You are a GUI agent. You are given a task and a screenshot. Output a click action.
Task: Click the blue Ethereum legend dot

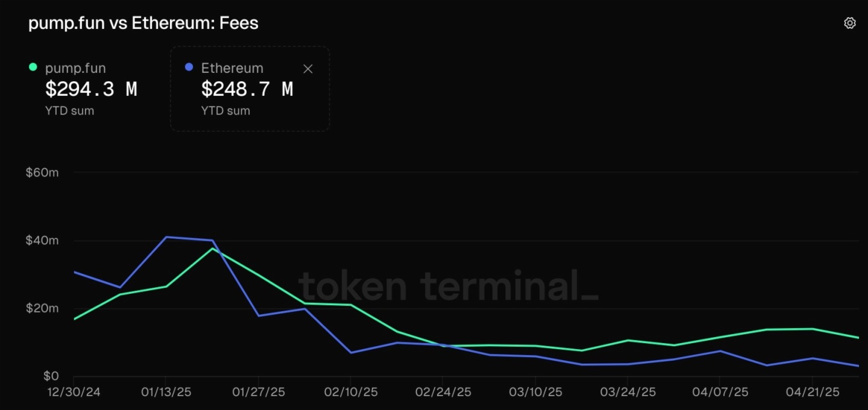(189, 67)
